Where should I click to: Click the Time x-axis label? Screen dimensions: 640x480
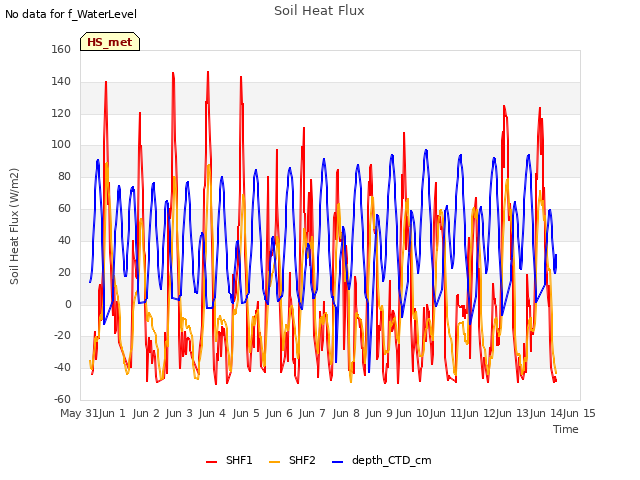coord(566,429)
